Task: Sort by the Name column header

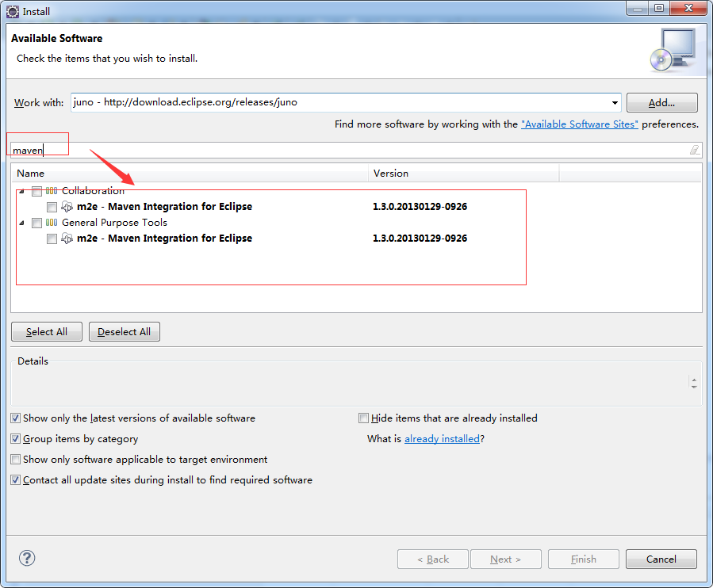Action: 190,173
